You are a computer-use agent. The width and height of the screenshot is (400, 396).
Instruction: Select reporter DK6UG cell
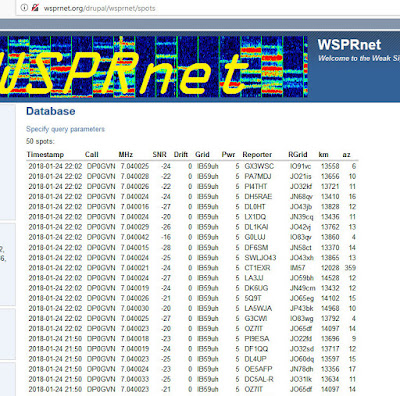pos(256,288)
